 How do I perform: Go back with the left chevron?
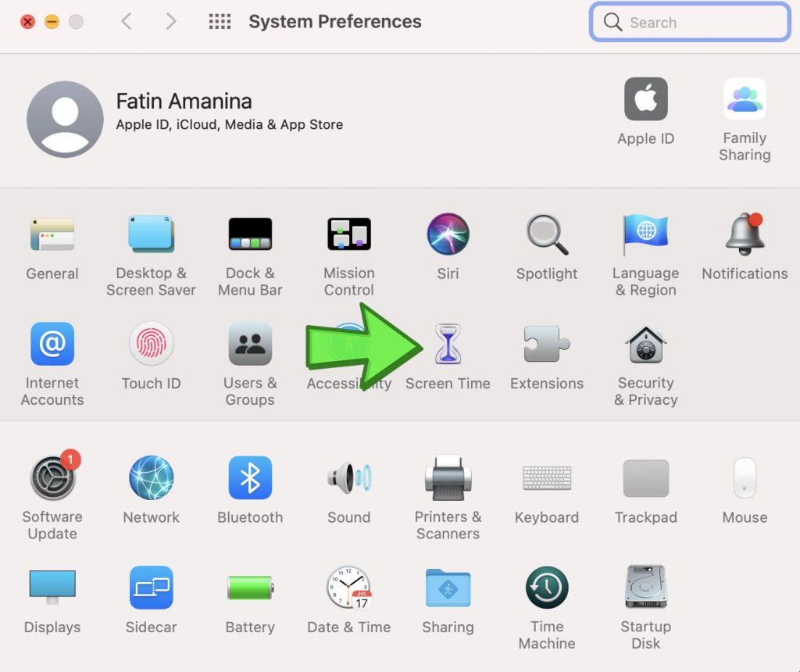(x=127, y=21)
